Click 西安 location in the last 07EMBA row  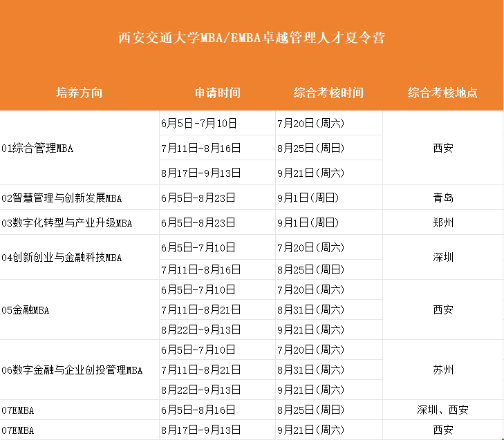point(443,430)
